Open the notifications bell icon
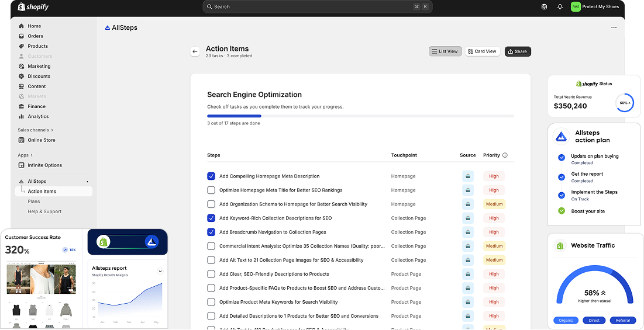 click(560, 7)
